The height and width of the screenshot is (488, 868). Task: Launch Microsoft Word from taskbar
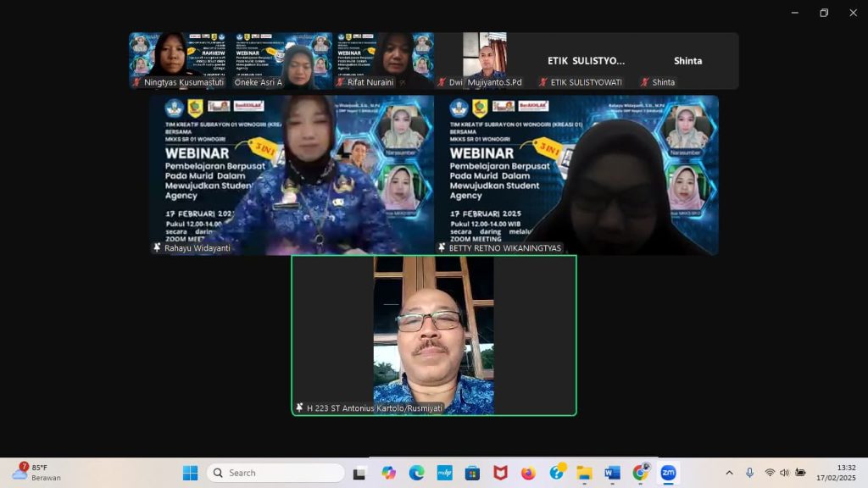[x=612, y=473]
